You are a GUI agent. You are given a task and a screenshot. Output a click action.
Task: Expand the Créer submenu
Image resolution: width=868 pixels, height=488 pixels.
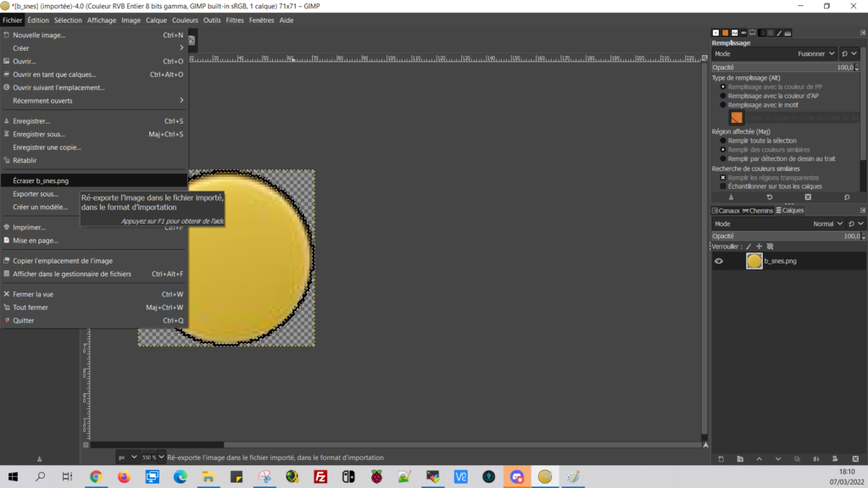(x=95, y=48)
